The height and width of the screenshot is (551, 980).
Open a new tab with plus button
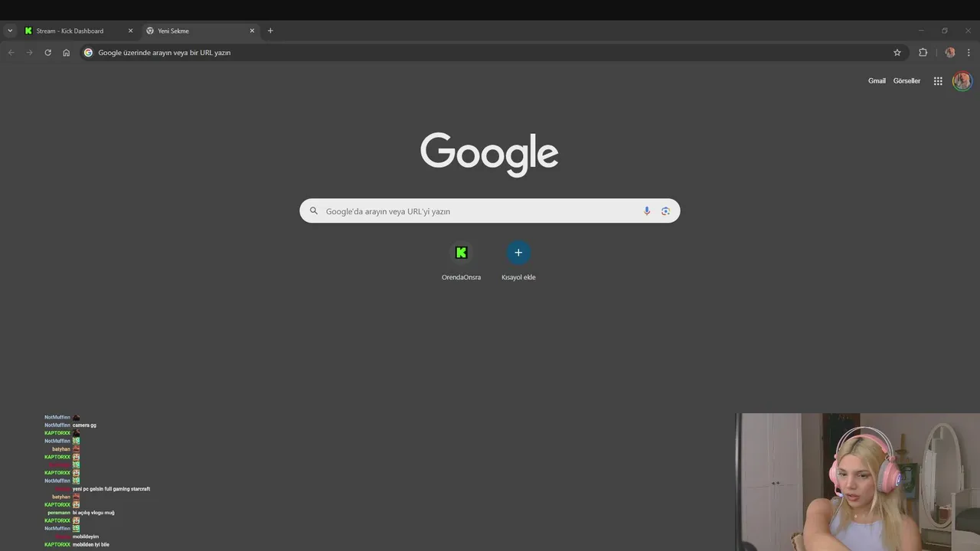click(x=270, y=31)
